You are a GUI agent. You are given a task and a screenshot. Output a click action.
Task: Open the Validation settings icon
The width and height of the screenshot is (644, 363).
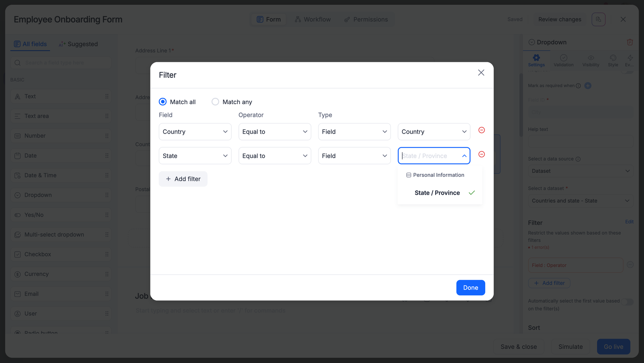(563, 58)
